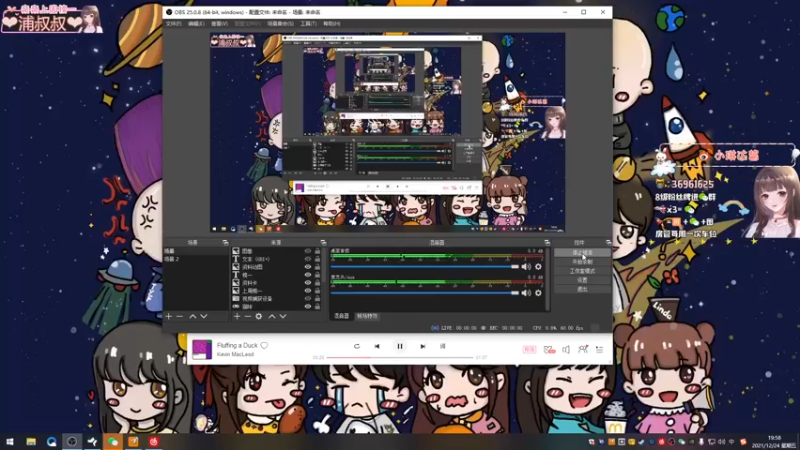Open the red NetEase Music taskbar icon

154,441
